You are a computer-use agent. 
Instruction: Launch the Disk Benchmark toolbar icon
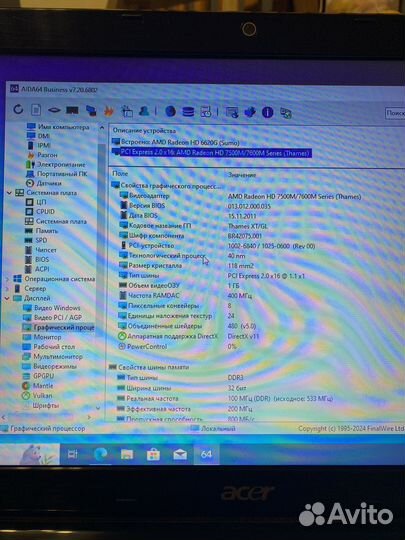point(54,110)
